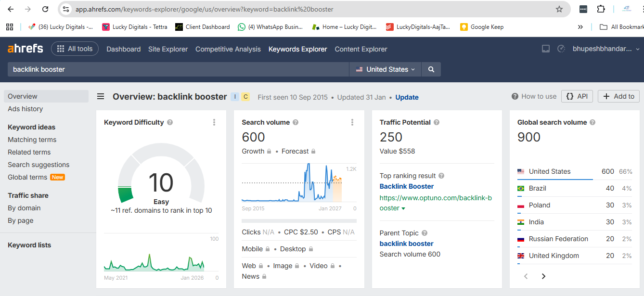Open Site Explorer in top navigation

(168, 49)
